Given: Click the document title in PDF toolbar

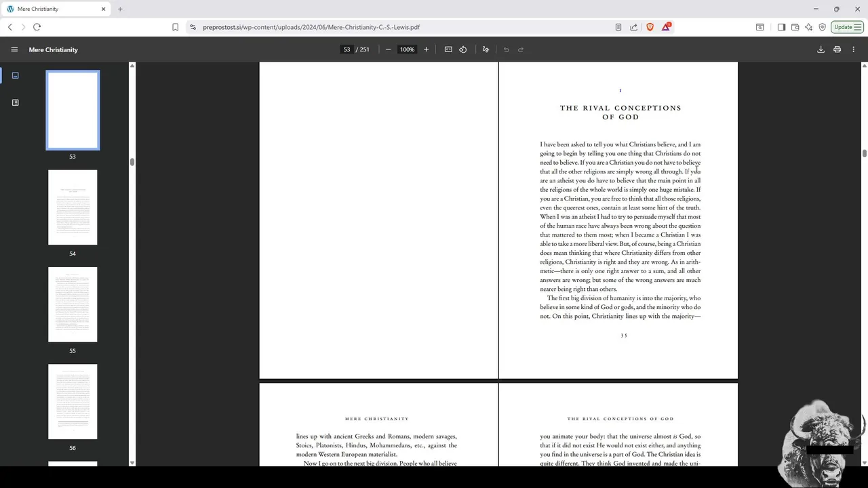Looking at the screenshot, I should coord(54,49).
